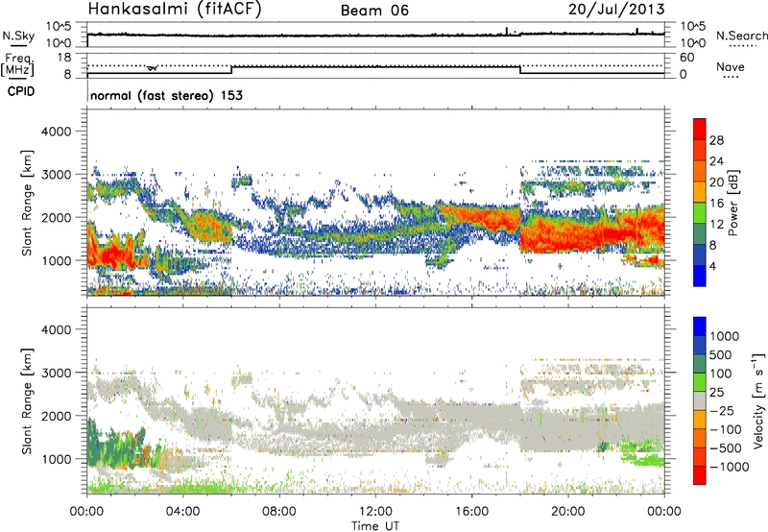The image size is (768, 532).
Task: Click the 20/Jul/2013 date label
Action: pos(616,10)
